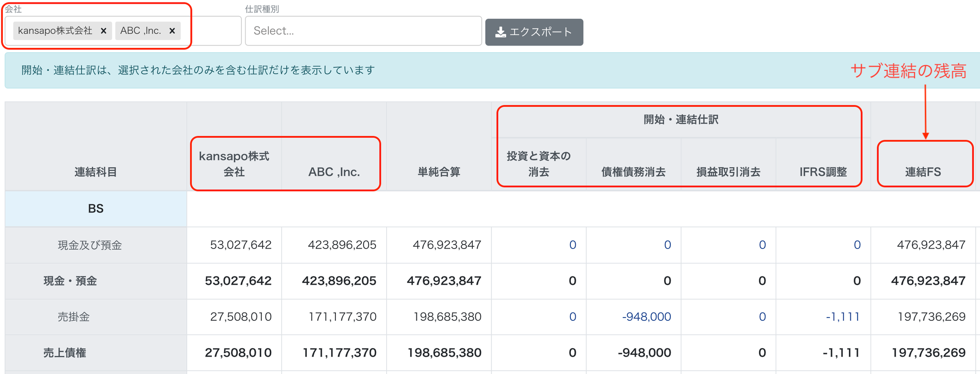Select the 売上債権 subtotal row label
Viewport: 980px width, 374px height.
[x=65, y=353]
